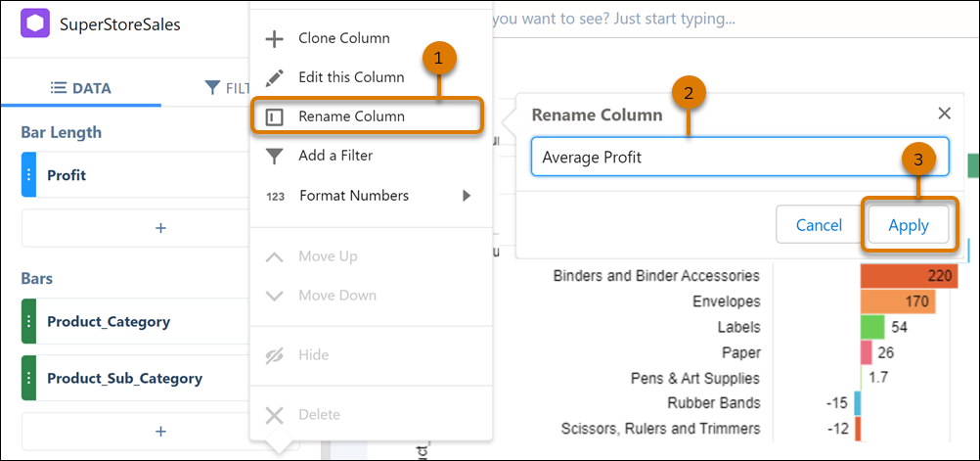Click the Edit this Column pencil icon
The height and width of the screenshot is (461, 980).
[275, 77]
